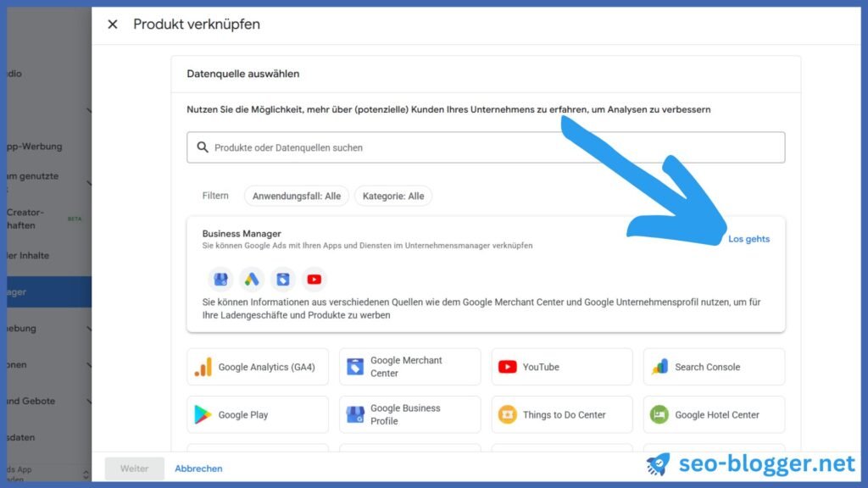Click the Search Console icon

[659, 367]
